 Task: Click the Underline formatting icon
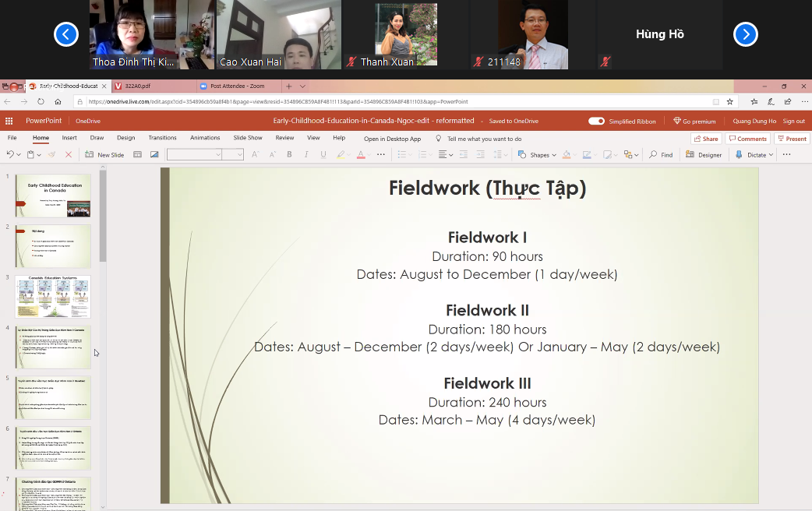[323, 154]
